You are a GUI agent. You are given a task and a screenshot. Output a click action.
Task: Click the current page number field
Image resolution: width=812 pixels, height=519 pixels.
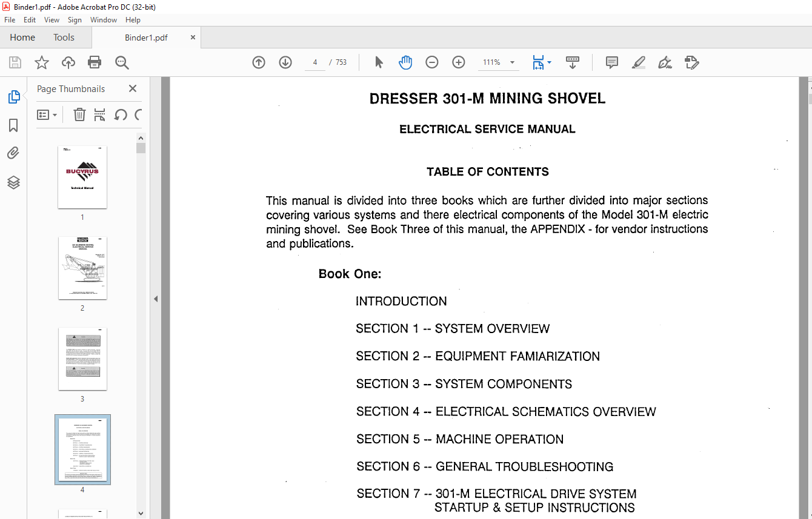pos(315,62)
